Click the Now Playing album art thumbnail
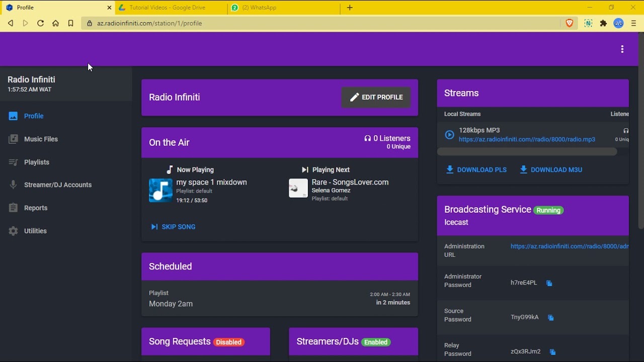This screenshot has height=362, width=644. tap(160, 191)
